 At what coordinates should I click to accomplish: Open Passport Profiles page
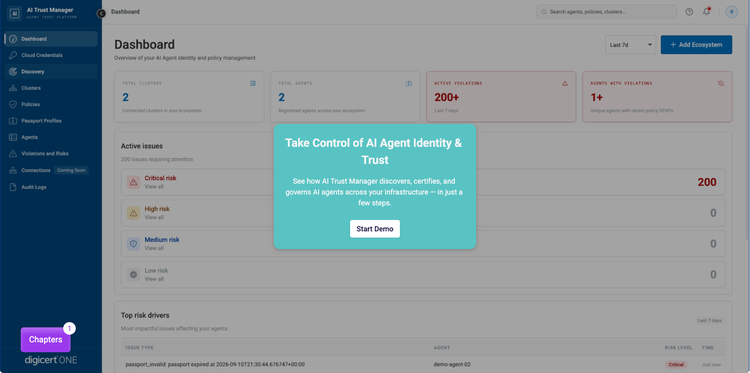(x=51, y=121)
